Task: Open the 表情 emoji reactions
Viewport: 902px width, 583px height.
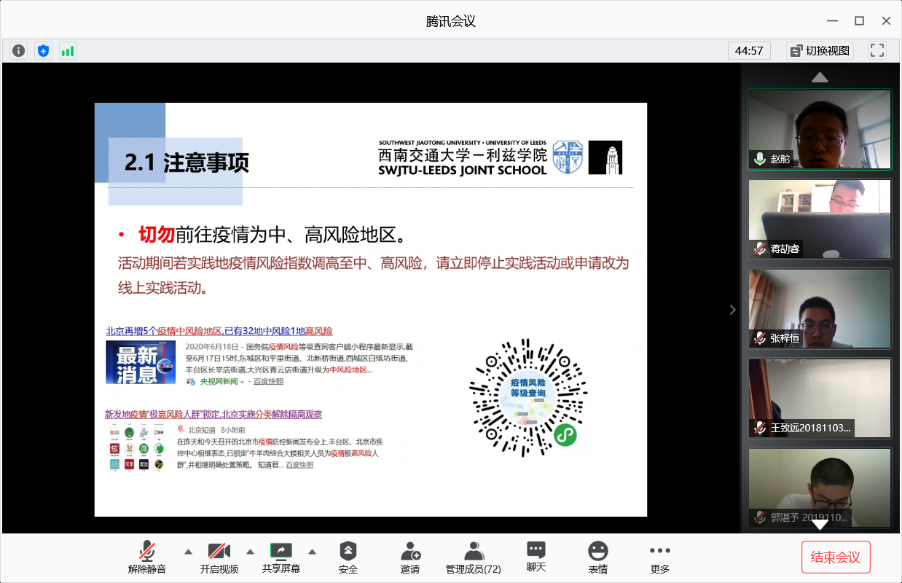Action: pos(598,557)
